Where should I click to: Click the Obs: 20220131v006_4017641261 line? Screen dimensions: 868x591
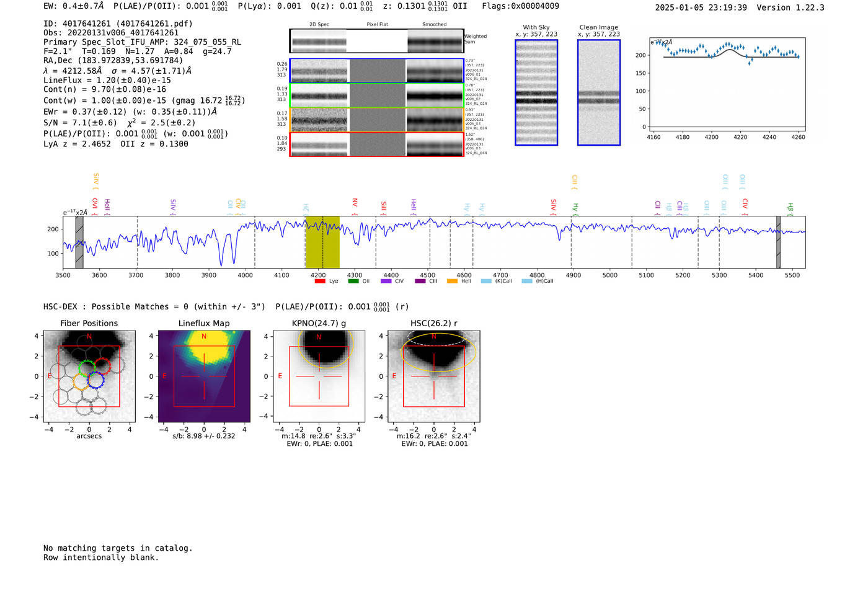click(111, 33)
